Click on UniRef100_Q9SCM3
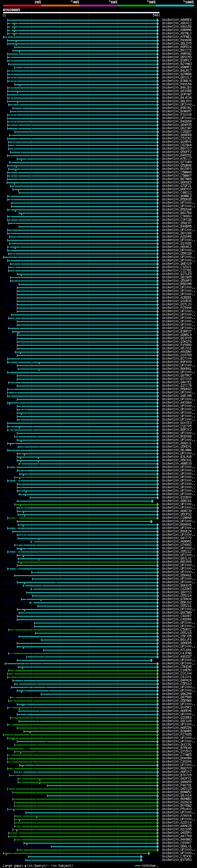The image size is (197, 868). click(177, 57)
